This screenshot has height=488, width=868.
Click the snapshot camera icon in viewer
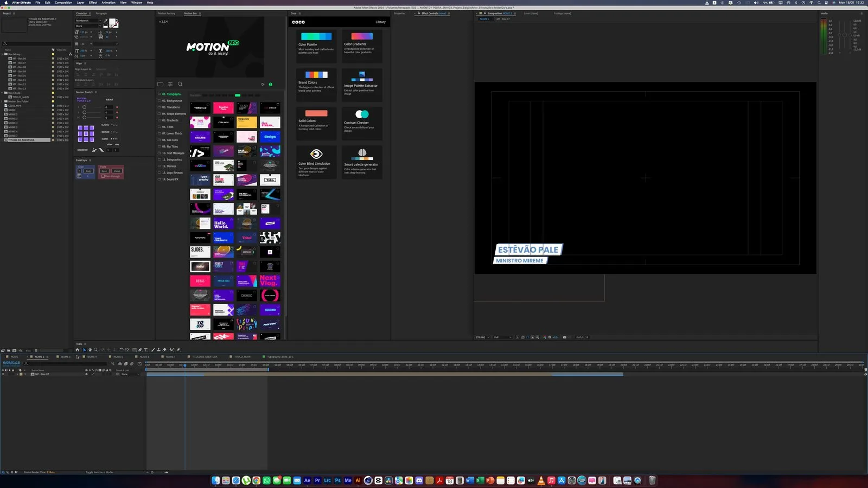(x=565, y=337)
